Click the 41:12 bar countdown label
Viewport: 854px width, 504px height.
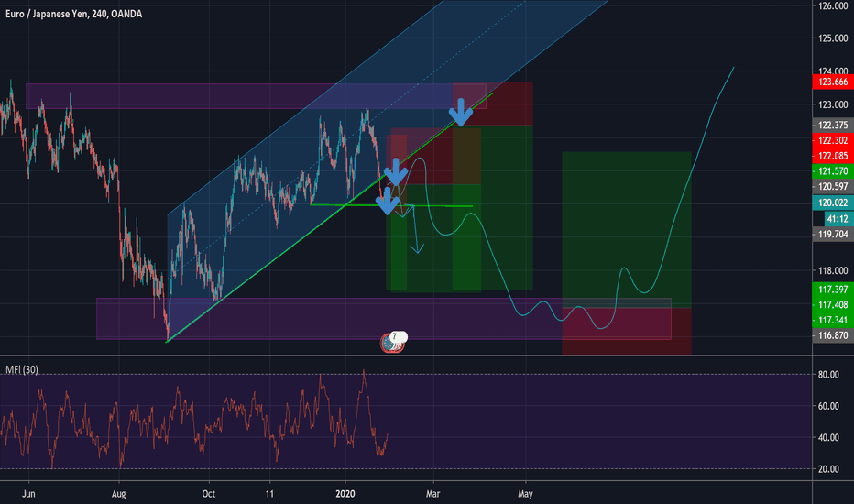838,219
